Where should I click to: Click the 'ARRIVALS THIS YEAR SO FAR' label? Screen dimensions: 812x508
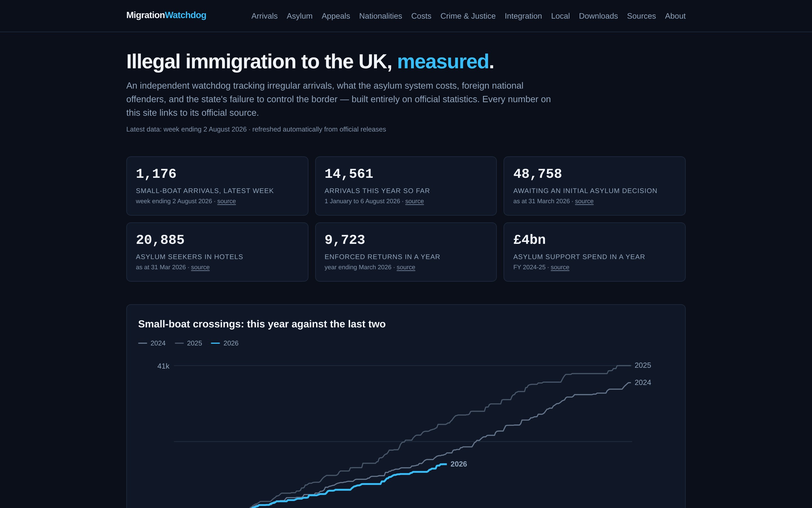click(377, 191)
